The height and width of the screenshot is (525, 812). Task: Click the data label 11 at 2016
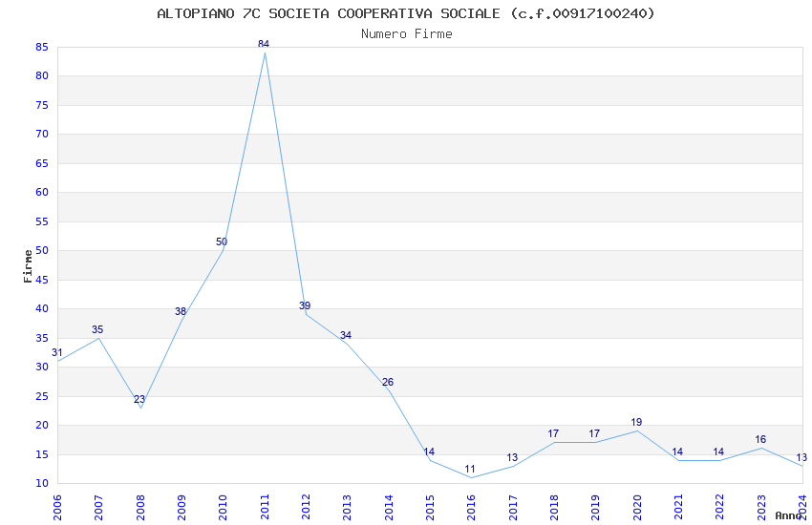pos(470,469)
